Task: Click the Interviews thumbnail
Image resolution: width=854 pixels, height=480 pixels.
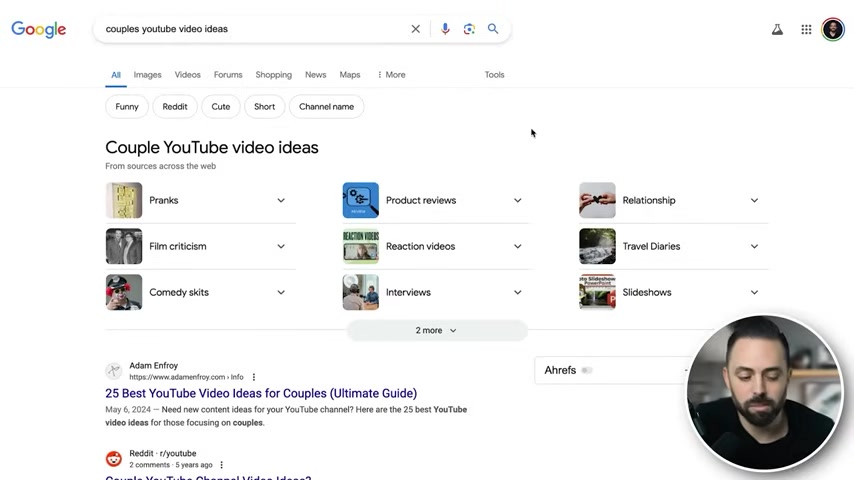Action: (x=361, y=293)
